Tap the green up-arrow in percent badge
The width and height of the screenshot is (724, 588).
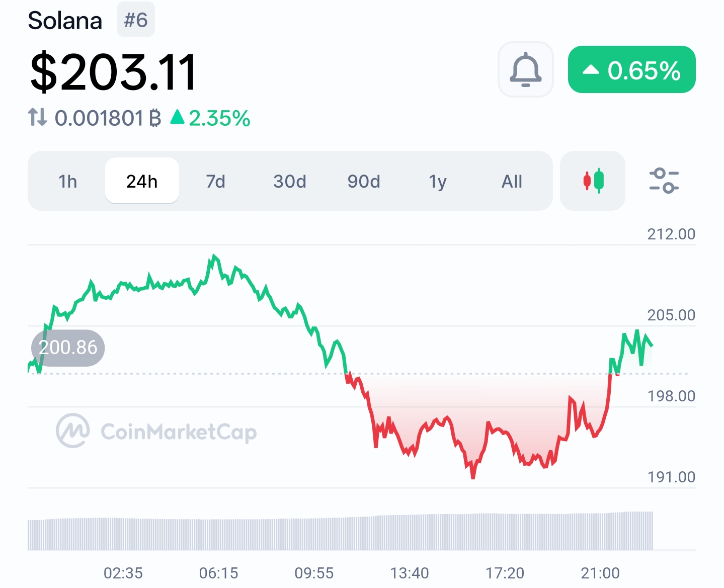coord(591,70)
